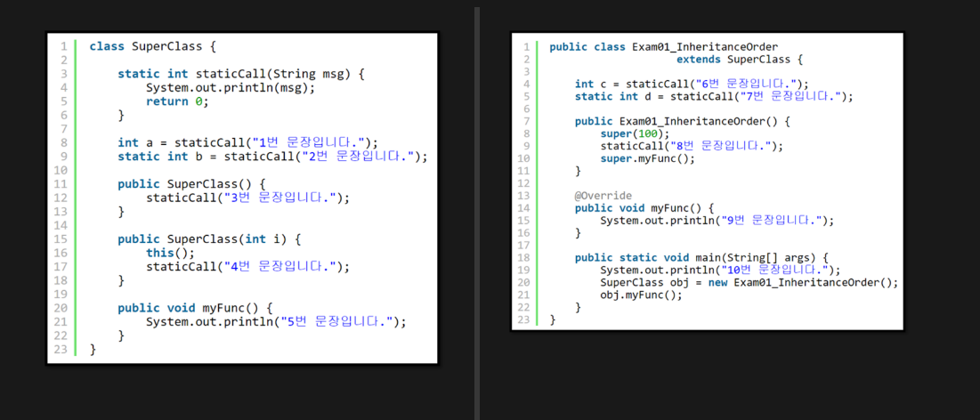The width and height of the screenshot is (980, 420).
Task: Select the "5번 문장입니다." string literal
Action: point(336,321)
